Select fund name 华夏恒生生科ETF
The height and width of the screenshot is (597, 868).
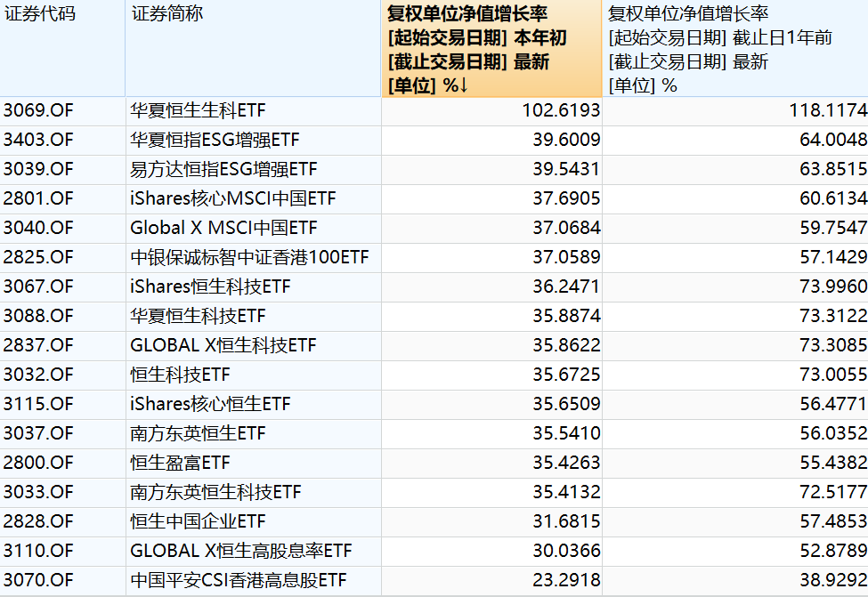tap(198, 110)
